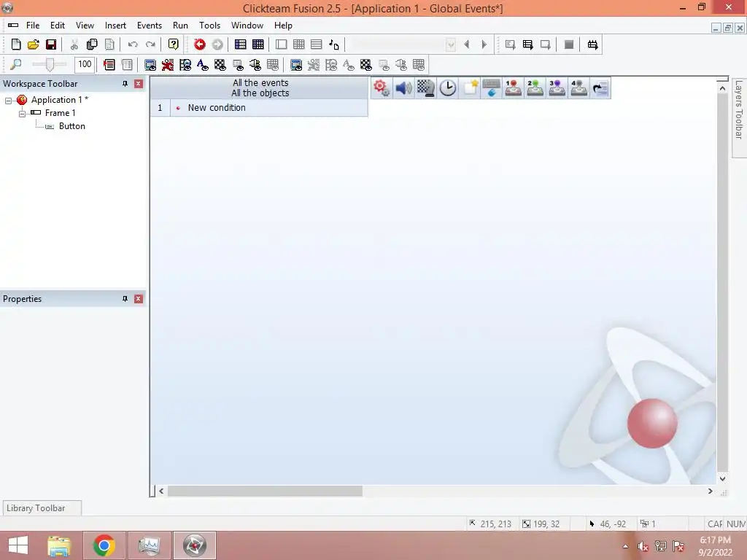Open the File menu
The width and height of the screenshot is (747, 560).
pos(33,26)
